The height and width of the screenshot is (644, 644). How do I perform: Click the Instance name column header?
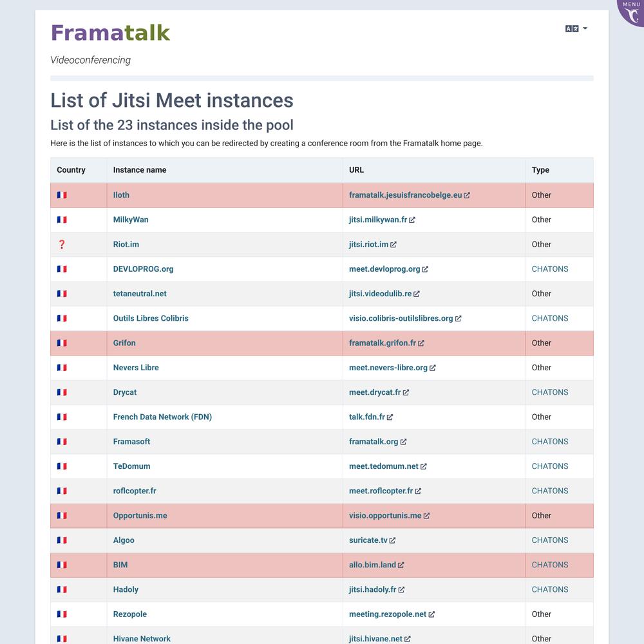click(140, 170)
